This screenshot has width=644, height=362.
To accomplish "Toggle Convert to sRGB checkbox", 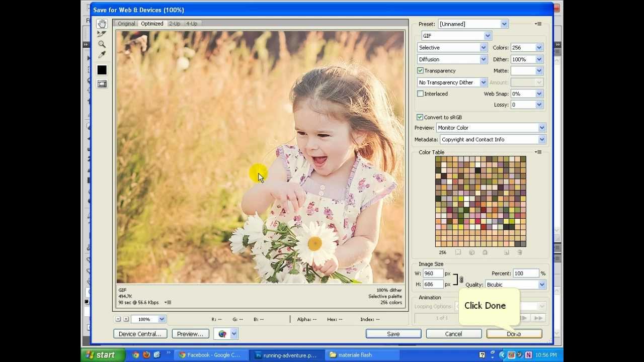I will coord(420,117).
